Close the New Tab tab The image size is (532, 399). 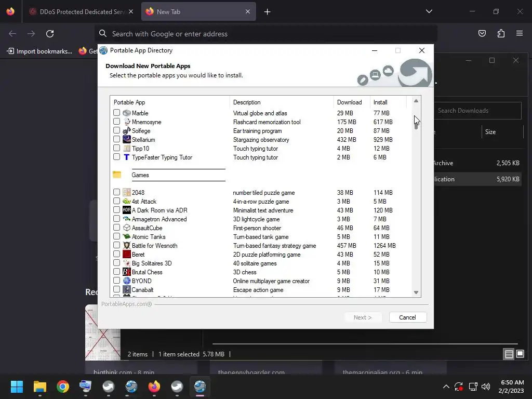click(248, 11)
